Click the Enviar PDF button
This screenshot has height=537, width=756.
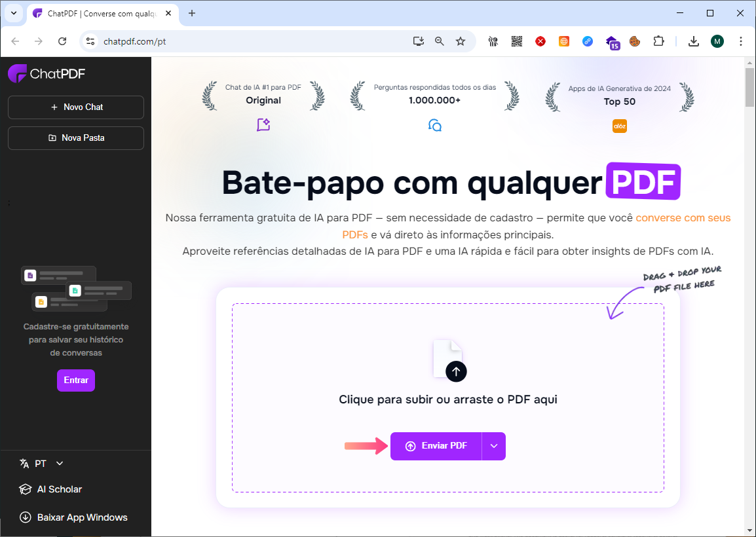click(x=436, y=446)
